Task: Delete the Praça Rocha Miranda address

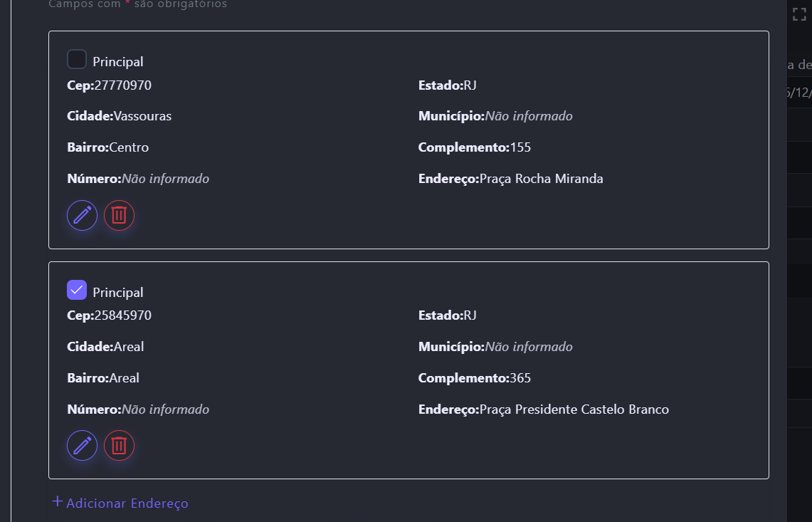Action: pos(119,215)
